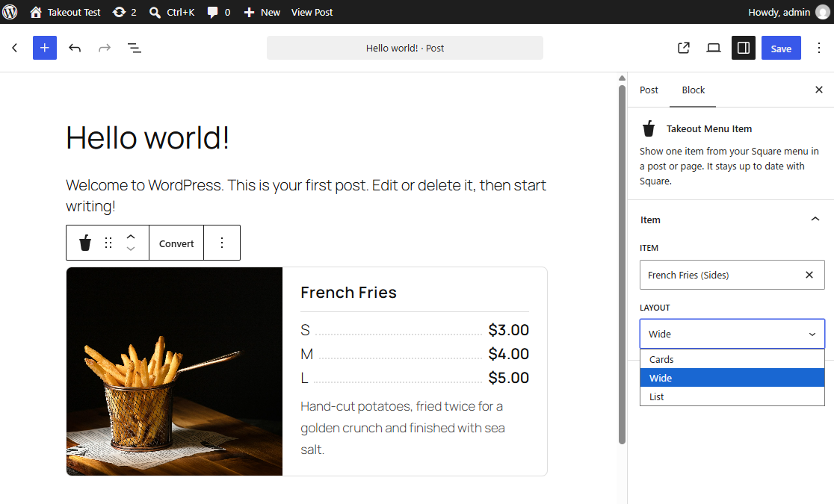
Task: Redo the last change
Action: point(105,48)
